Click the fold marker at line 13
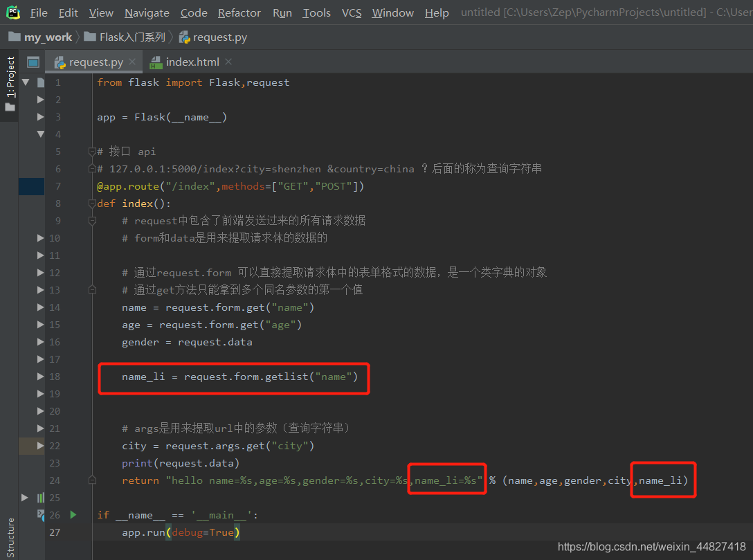Image resolution: width=753 pixels, height=560 pixels. coord(92,289)
